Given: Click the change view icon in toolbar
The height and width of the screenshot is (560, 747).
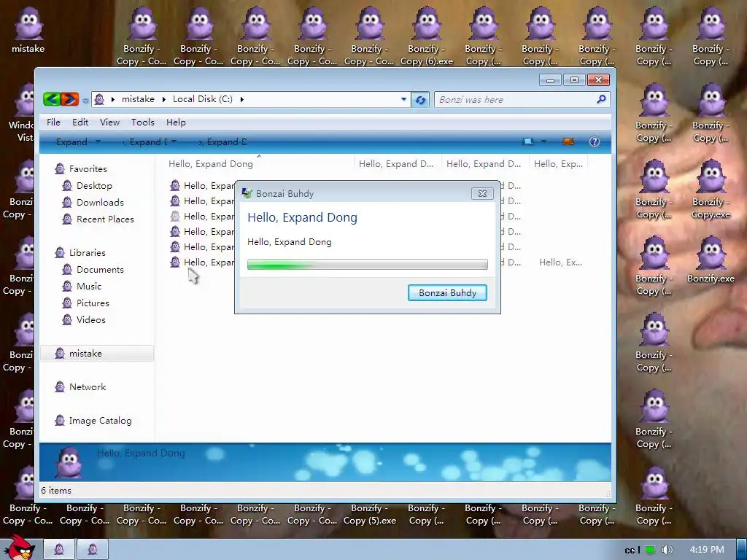Looking at the screenshot, I should 528,141.
